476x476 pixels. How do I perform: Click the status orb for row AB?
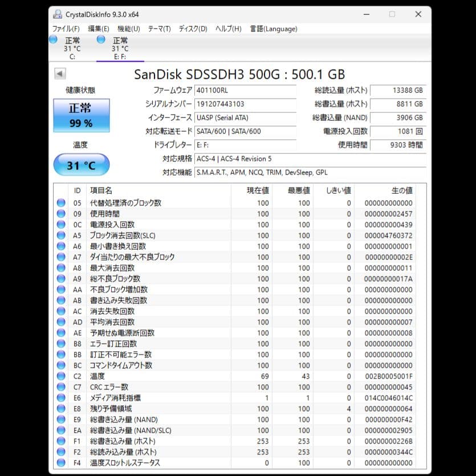[x=61, y=300]
